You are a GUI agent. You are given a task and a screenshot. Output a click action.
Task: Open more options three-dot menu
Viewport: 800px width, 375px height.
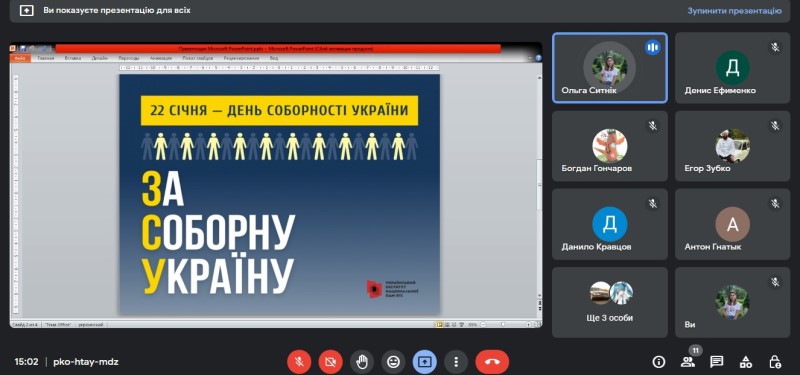[x=456, y=362]
